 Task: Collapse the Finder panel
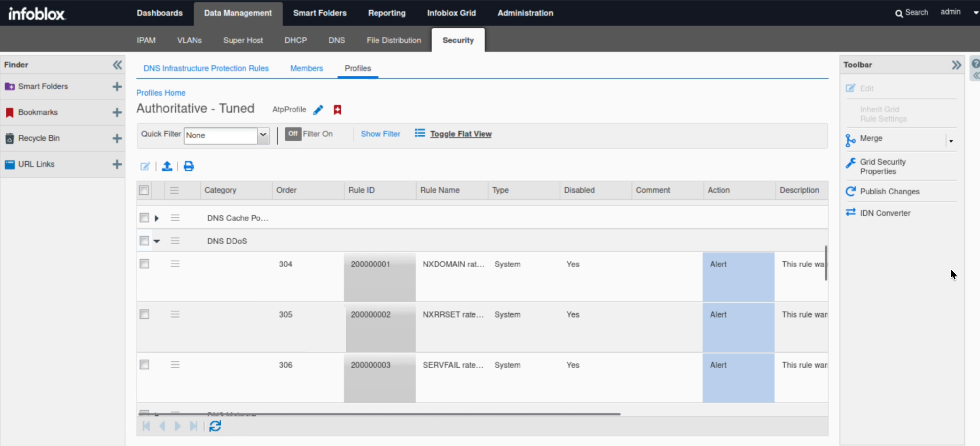pos(117,65)
